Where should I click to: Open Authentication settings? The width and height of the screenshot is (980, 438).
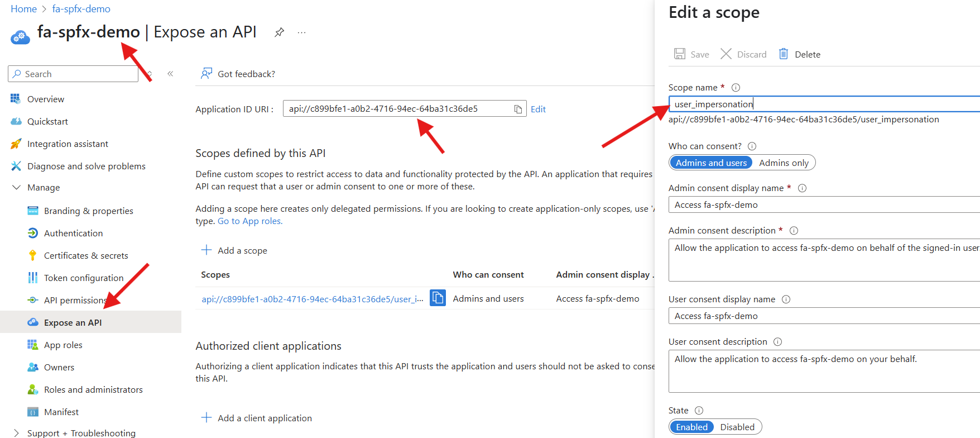coord(73,233)
